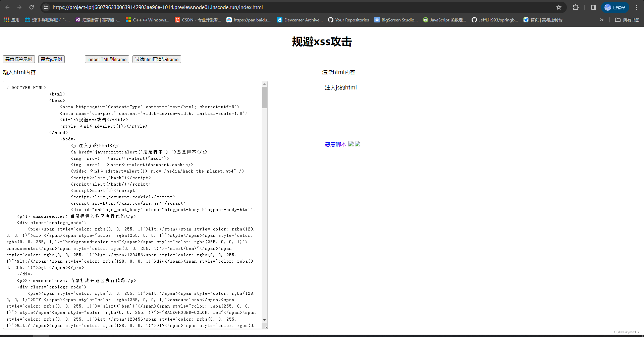Click the 渲染html内容 label
Screen dimensions: 644x337
tap(338, 72)
